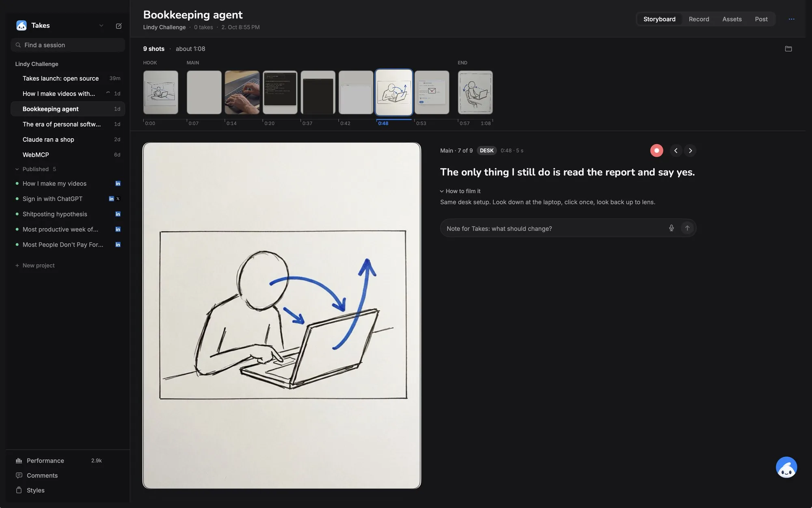Click LinkedIn icon next to Shitposting hypothesis

click(118, 214)
